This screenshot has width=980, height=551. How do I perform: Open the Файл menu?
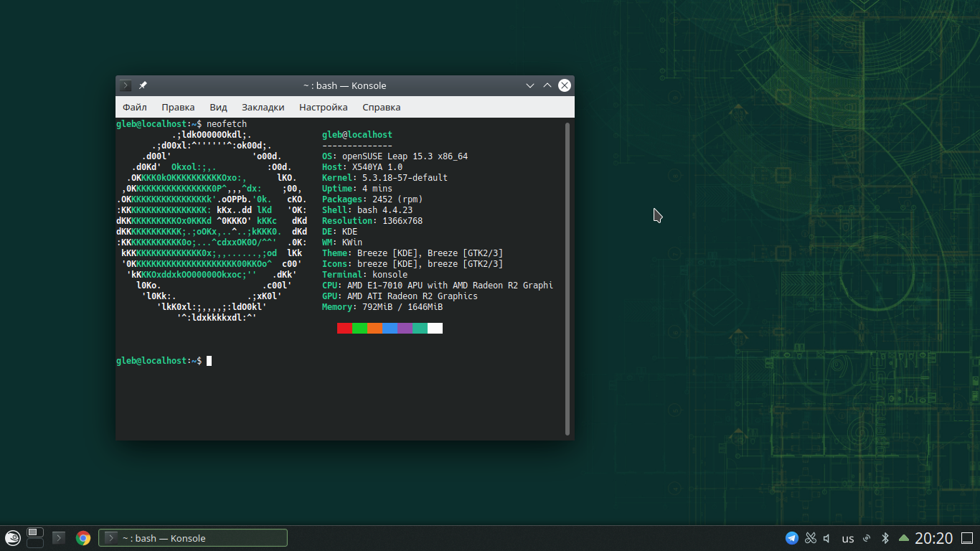coord(135,107)
